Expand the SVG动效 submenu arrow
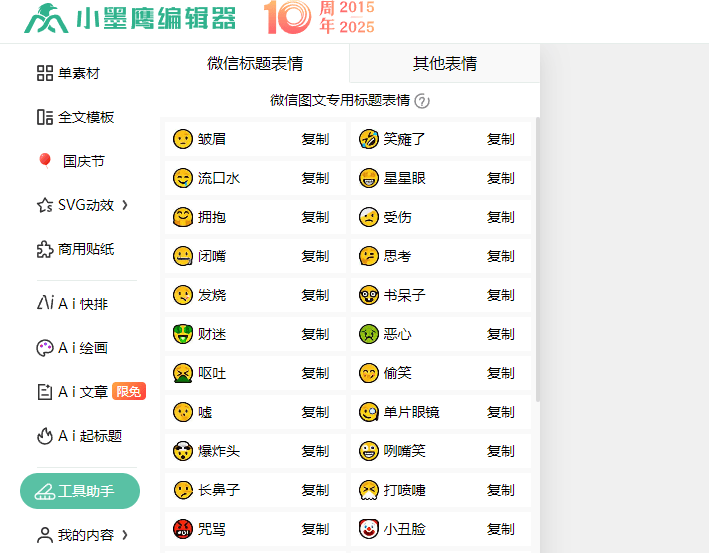The width and height of the screenshot is (709, 553). (125, 205)
